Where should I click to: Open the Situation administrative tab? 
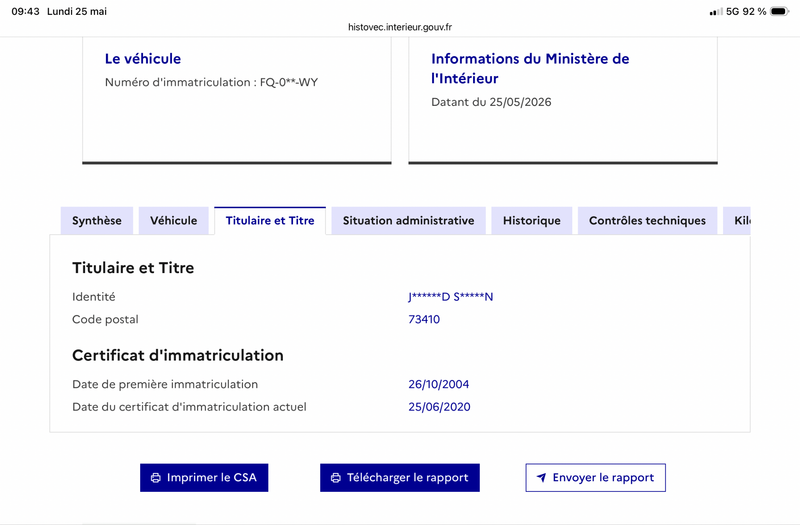click(x=408, y=221)
